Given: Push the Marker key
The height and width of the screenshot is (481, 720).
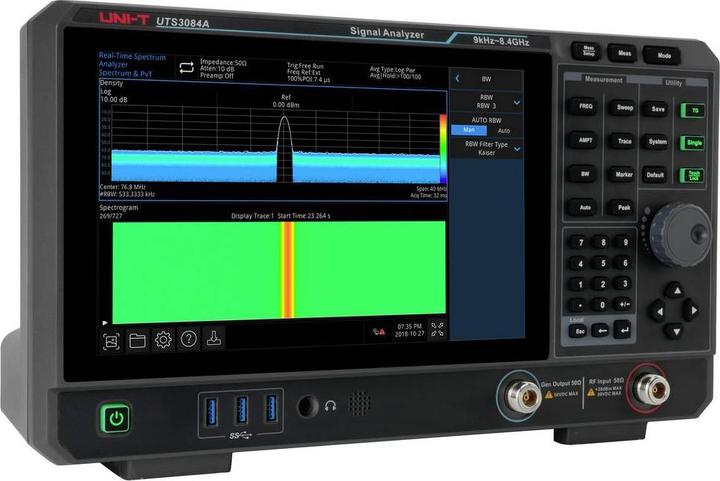Looking at the screenshot, I should point(623,174).
